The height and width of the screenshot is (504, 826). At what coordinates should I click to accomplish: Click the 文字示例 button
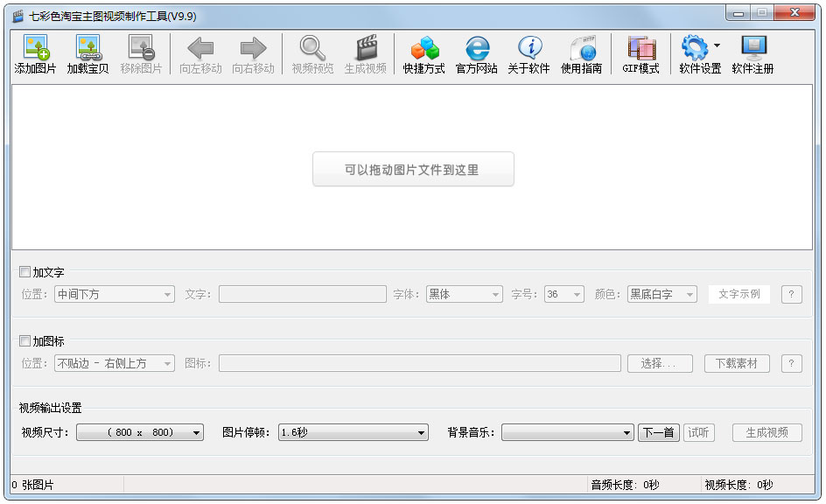[x=739, y=294]
